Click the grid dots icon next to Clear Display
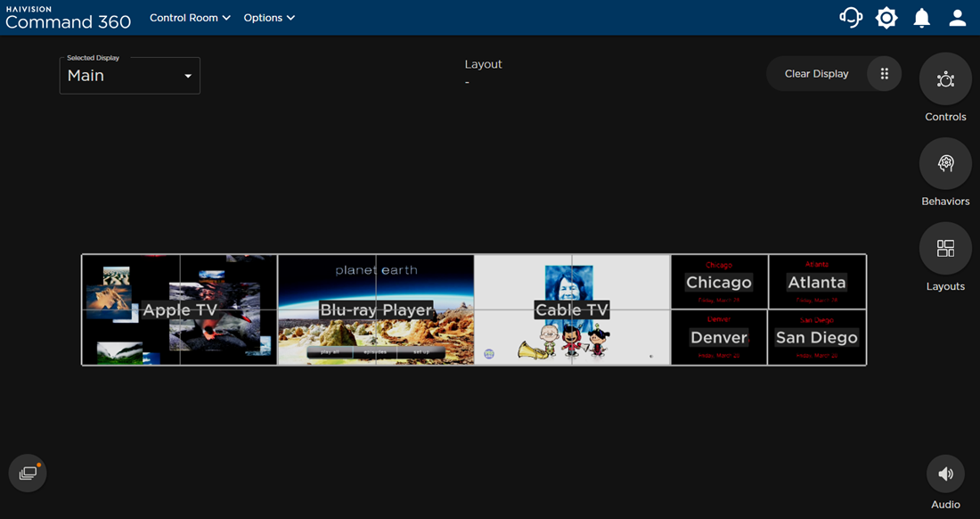Image resolution: width=980 pixels, height=519 pixels. pos(884,74)
